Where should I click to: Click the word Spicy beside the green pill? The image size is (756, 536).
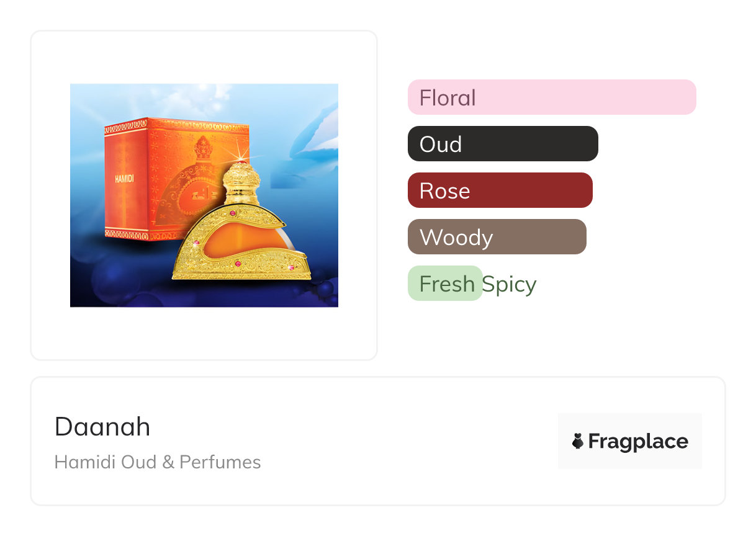(x=509, y=284)
